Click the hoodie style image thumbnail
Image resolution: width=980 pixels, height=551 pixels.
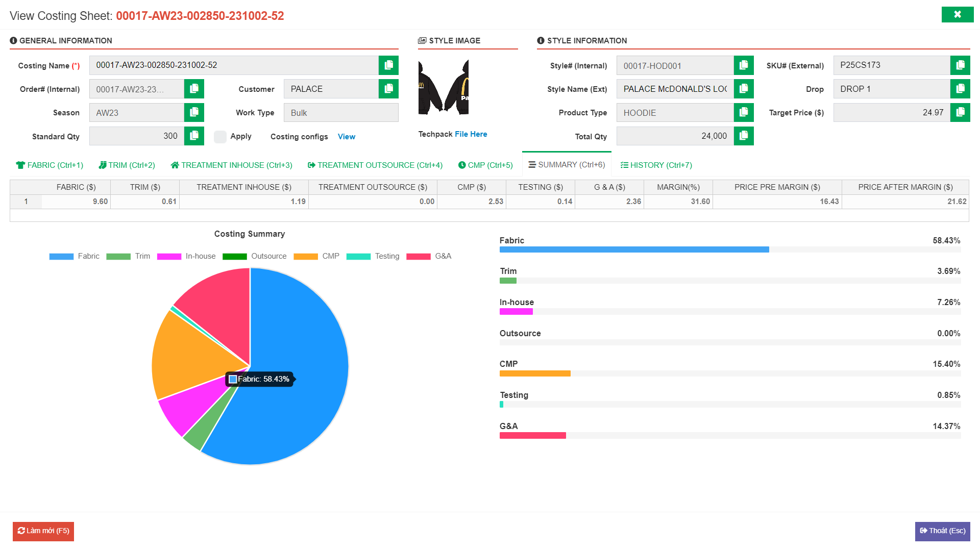[x=443, y=87]
